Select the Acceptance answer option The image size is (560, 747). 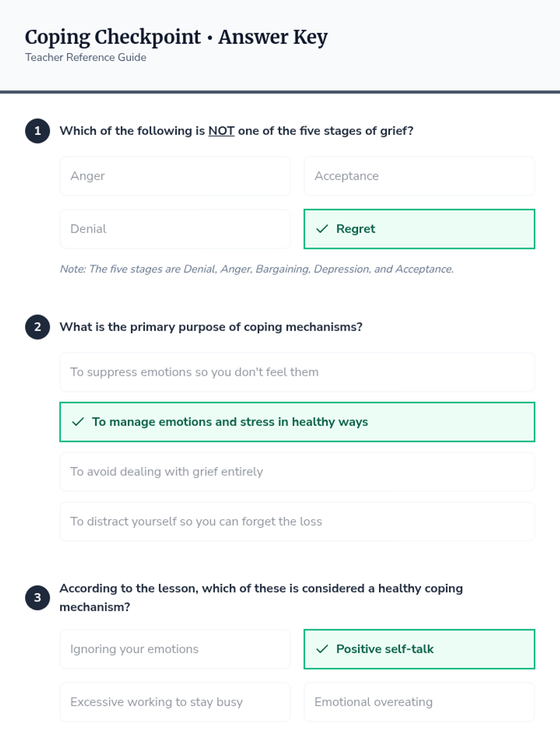(419, 176)
